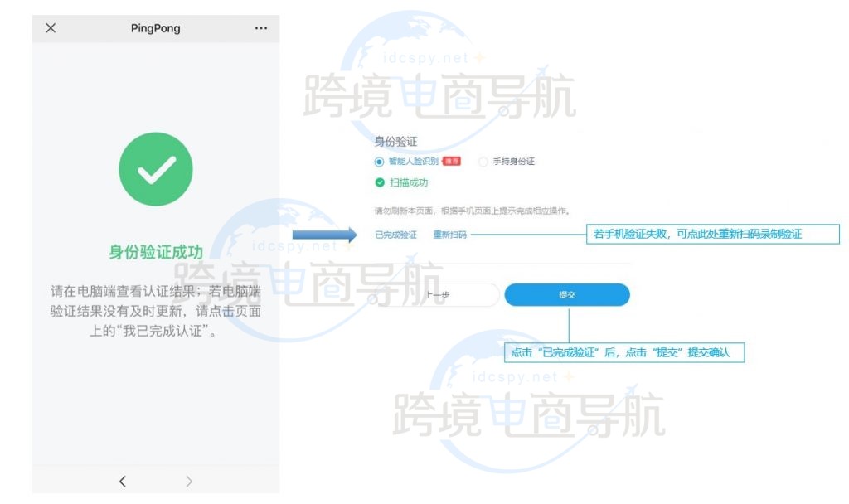Viewport: 849px width, 504px height.
Task: Click the large green success checkmark icon
Action: 155,167
